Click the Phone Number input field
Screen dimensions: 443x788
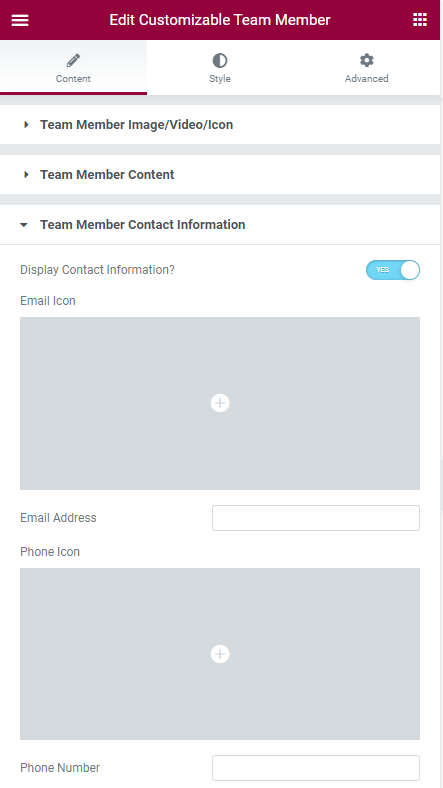click(x=316, y=768)
